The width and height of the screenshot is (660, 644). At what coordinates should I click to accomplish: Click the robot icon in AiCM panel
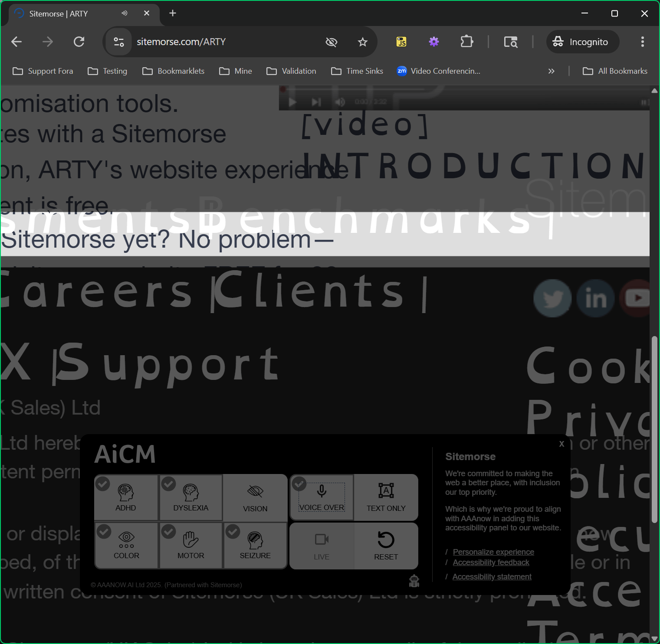(414, 581)
